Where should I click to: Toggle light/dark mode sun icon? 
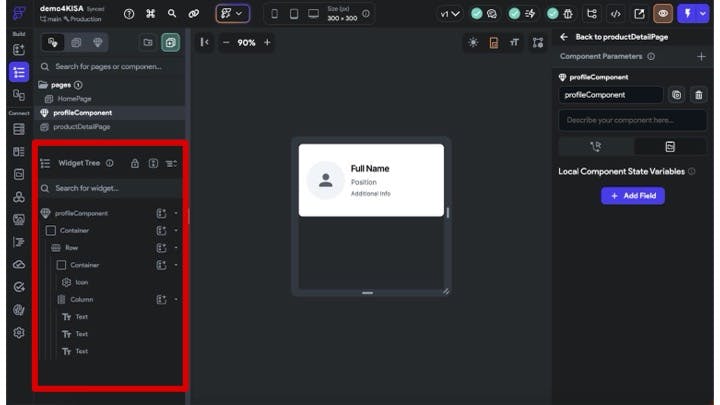click(x=473, y=42)
